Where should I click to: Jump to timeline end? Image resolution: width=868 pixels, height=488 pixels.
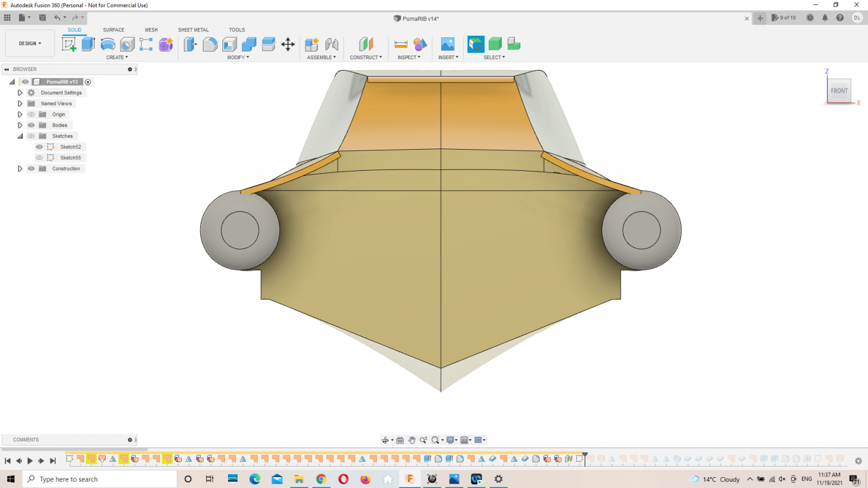click(x=53, y=461)
